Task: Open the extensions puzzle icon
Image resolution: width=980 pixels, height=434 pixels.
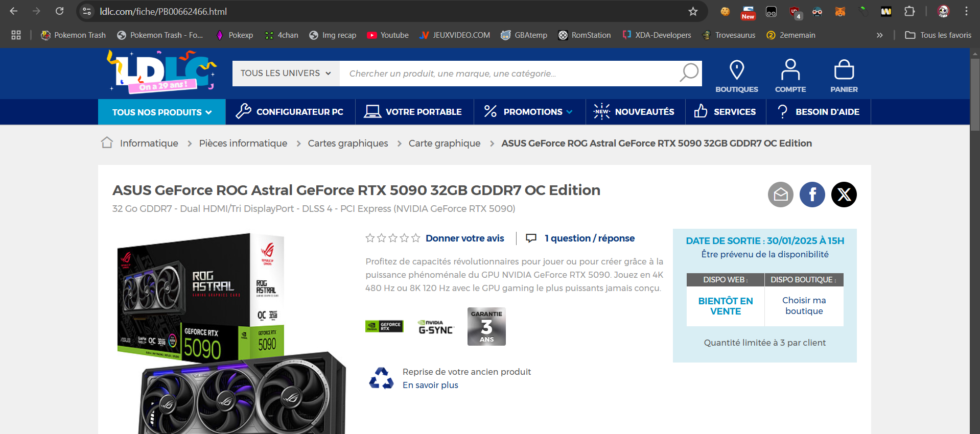Action: pos(909,11)
